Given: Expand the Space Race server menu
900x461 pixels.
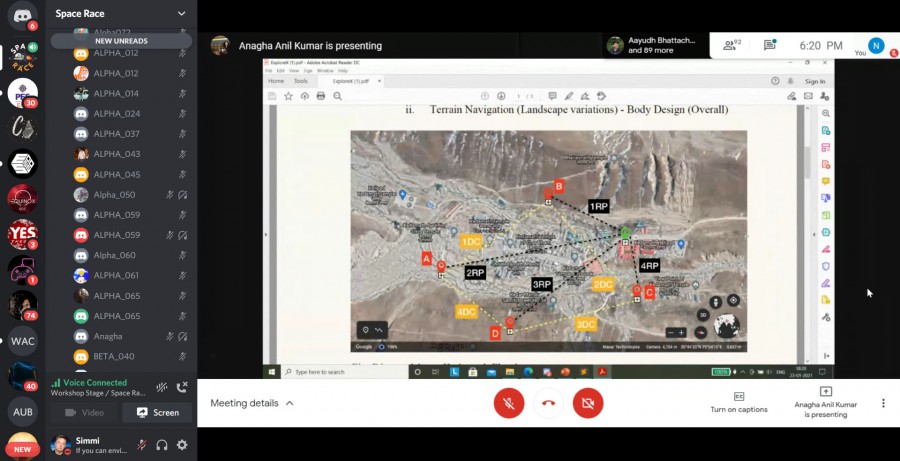Looking at the screenshot, I should click(x=181, y=14).
